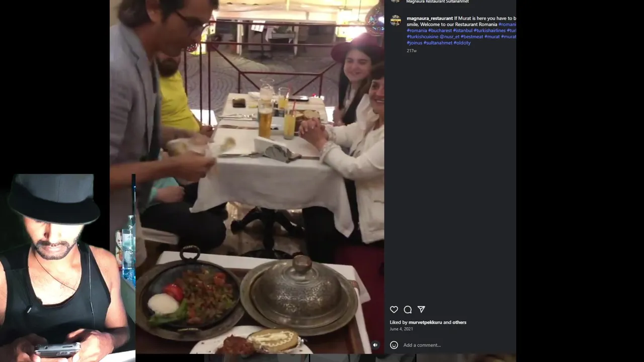Open the #istanbul hashtag link
This screenshot has width=644, height=362.
tap(462, 31)
